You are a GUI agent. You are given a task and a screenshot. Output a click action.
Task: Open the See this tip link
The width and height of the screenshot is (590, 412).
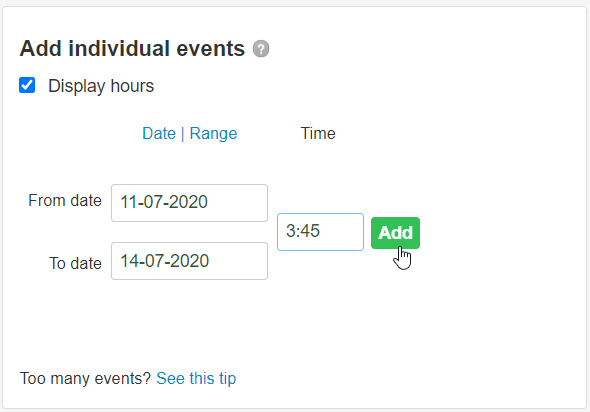tap(196, 379)
